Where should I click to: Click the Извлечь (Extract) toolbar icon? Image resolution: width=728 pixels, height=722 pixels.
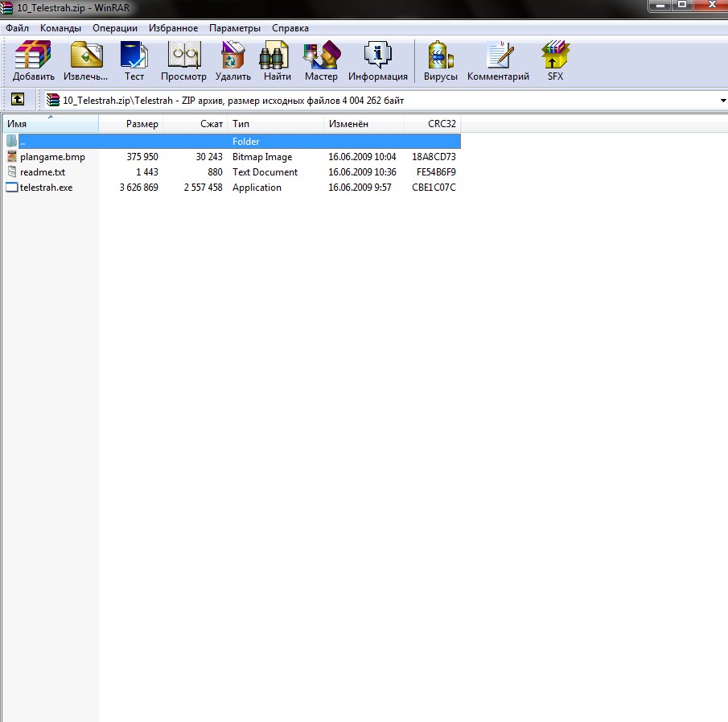coord(86,55)
